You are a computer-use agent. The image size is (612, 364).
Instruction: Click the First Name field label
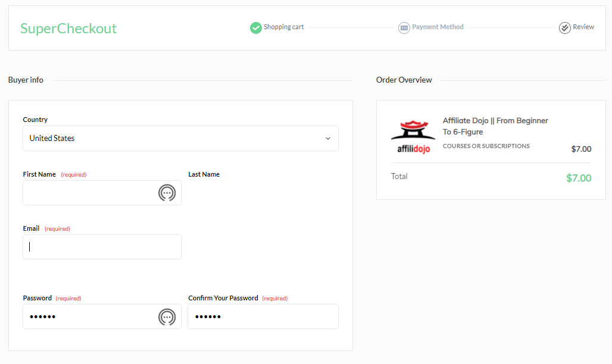(39, 174)
